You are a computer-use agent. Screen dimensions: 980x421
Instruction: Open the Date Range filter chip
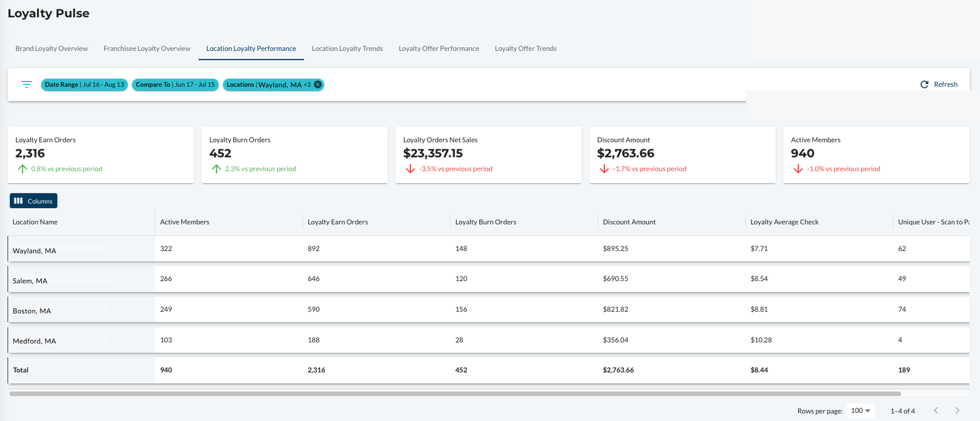pos(85,84)
